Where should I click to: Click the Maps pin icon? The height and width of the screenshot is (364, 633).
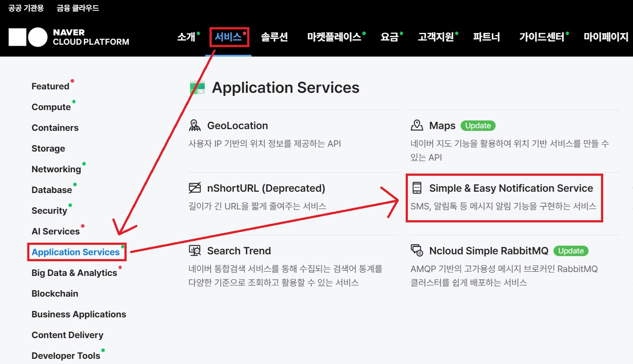(x=417, y=126)
